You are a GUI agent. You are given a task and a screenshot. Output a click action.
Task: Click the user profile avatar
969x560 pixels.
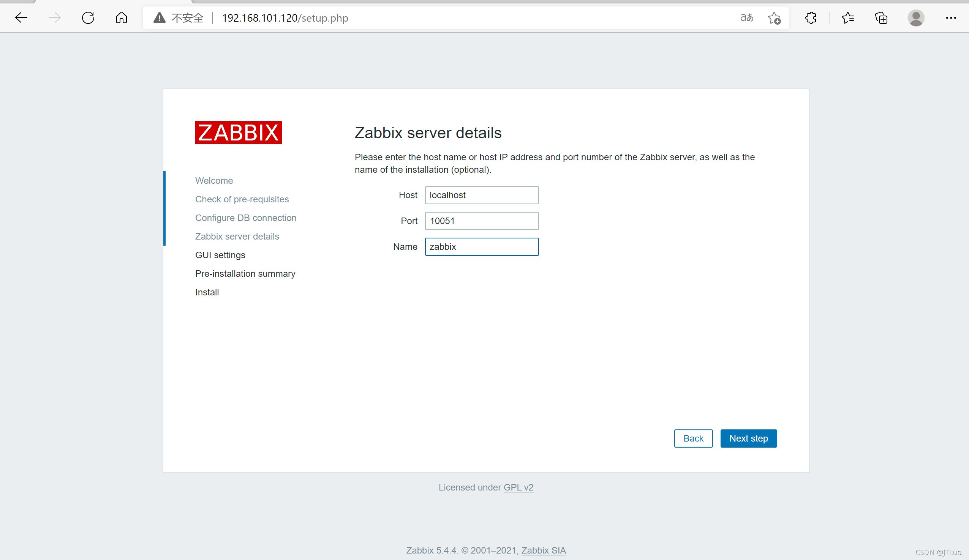pyautogui.click(x=916, y=18)
